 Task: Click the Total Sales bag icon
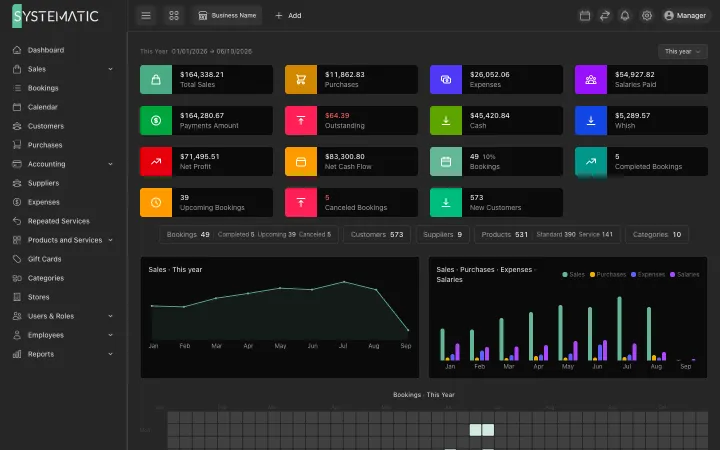[156, 79]
